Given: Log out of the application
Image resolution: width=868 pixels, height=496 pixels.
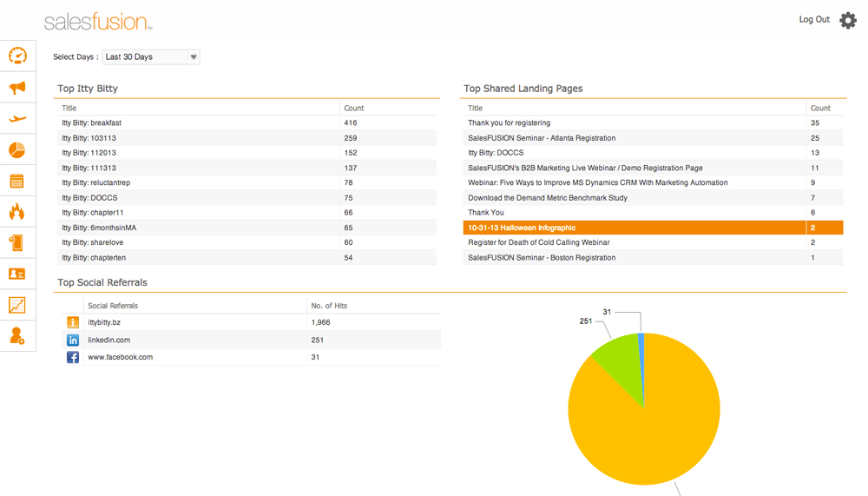Looking at the screenshot, I should tap(814, 19).
